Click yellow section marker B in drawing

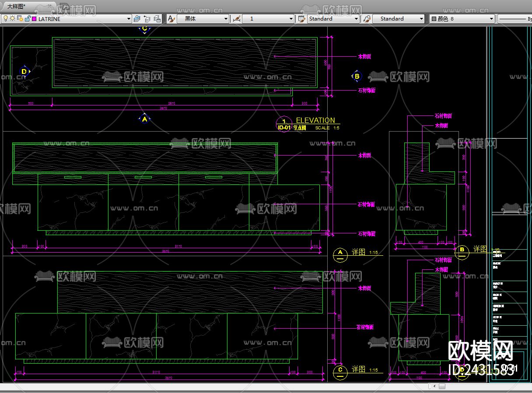(357, 77)
